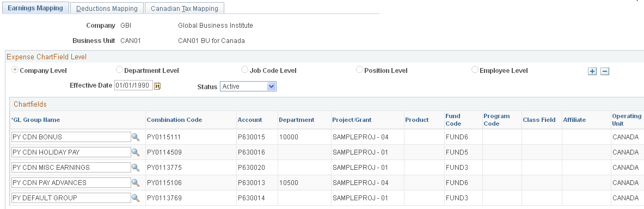Viewport: 644px width, 209px height.
Task: Add a new row with plus icon
Action: click(592, 71)
